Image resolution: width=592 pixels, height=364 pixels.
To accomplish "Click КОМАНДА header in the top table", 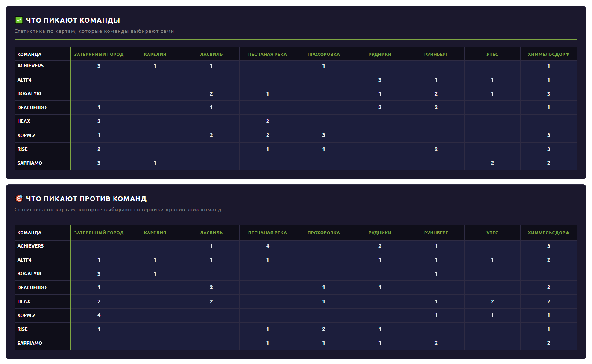I will [x=29, y=54].
